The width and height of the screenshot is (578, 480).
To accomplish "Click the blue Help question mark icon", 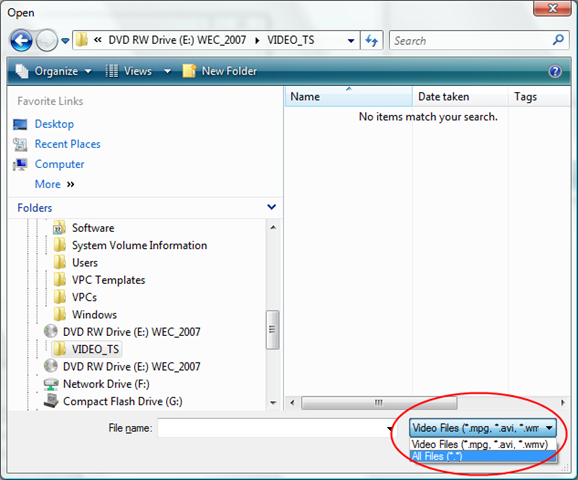I will (555, 71).
